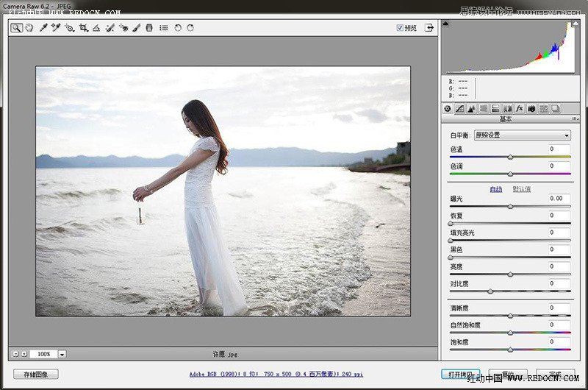This screenshot has height=390, width=588.
Task: Open the 基本 panel flyout menu
Action: point(575,119)
